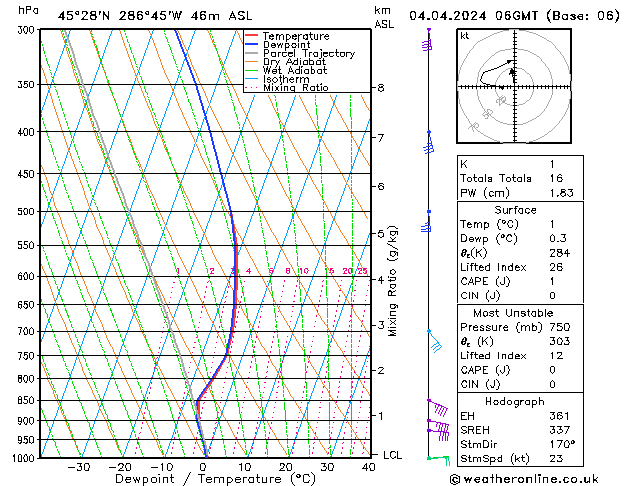Click the '700' pressure level label
The image size is (629, 486).
[28, 332]
